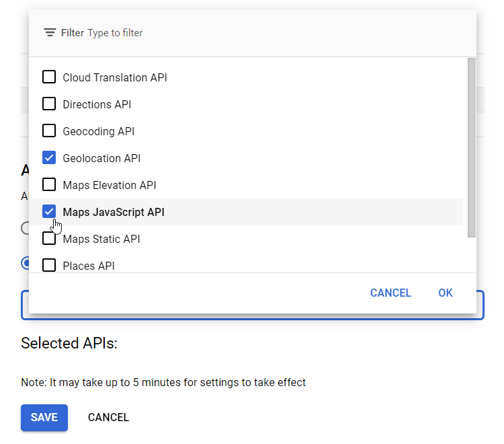Click the 'Selected APIs:' heading

coord(69,343)
